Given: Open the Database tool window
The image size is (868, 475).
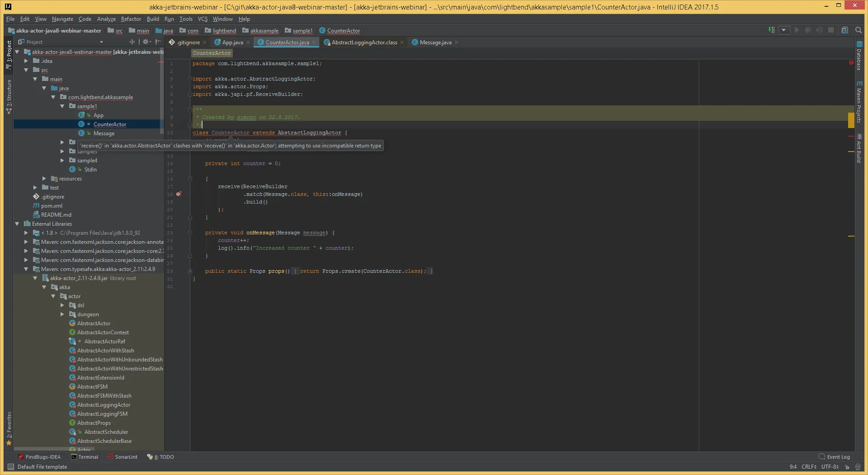Looking at the screenshot, I should (859, 56).
